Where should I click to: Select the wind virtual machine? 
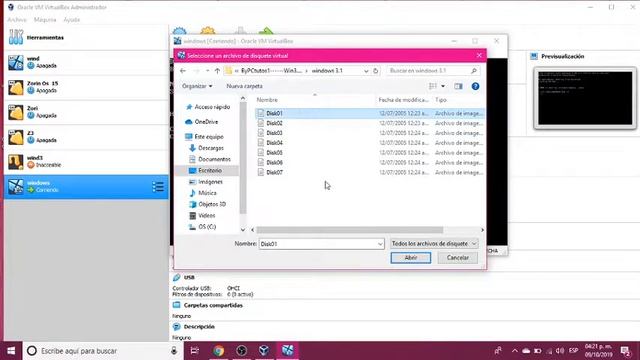(x=86, y=62)
